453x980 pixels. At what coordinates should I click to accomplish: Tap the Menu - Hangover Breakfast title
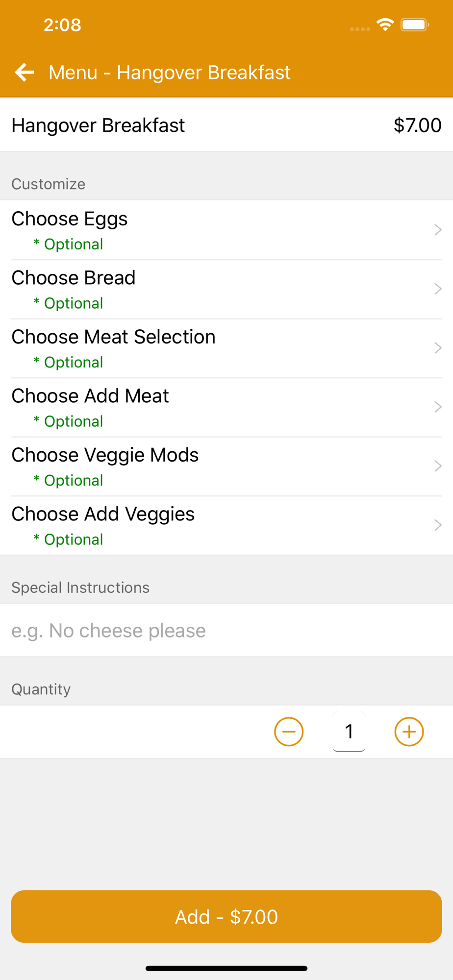point(170,73)
